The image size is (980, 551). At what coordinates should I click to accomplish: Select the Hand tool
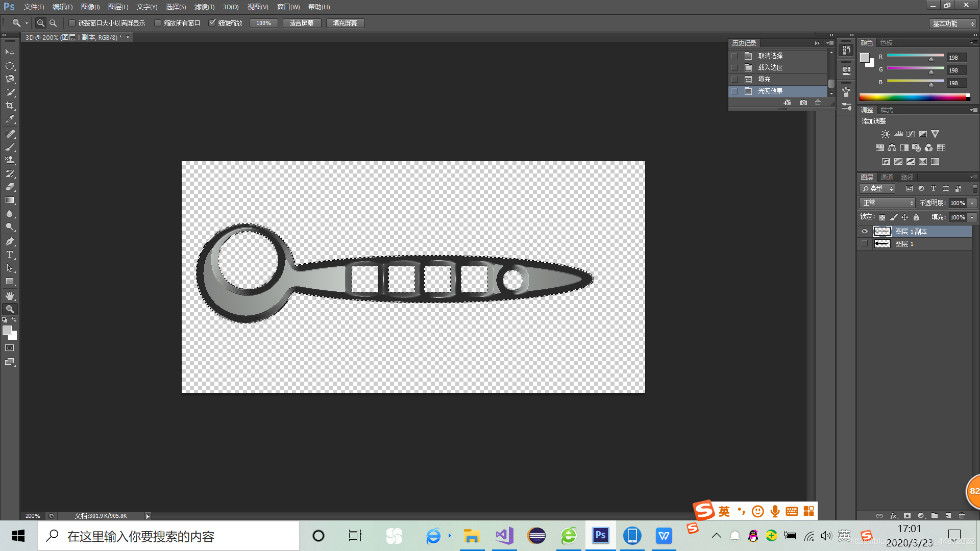tap(10, 296)
